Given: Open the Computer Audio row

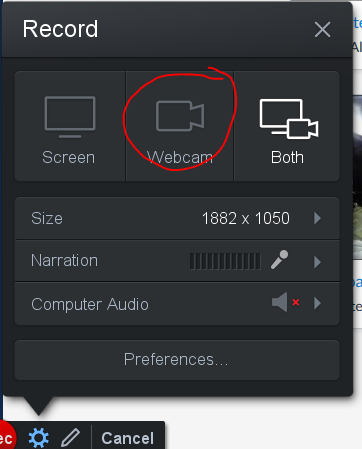Looking at the screenshot, I should 177,304.
